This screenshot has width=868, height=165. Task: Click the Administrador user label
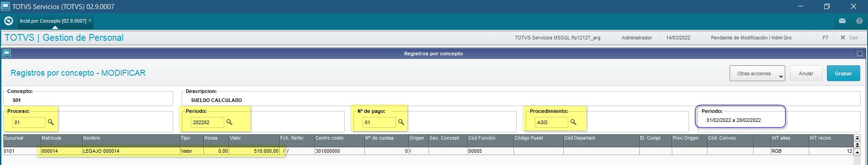pos(637,38)
